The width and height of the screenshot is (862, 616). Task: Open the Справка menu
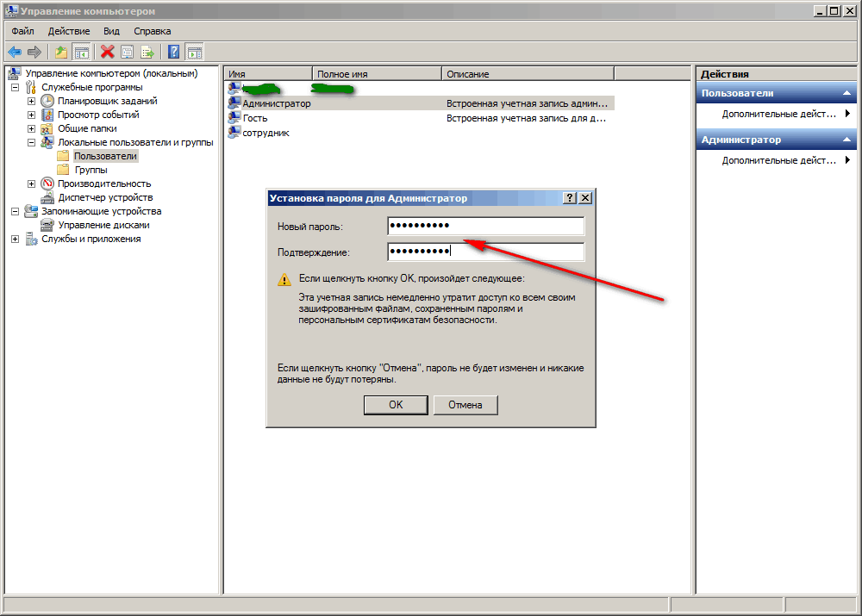click(153, 31)
